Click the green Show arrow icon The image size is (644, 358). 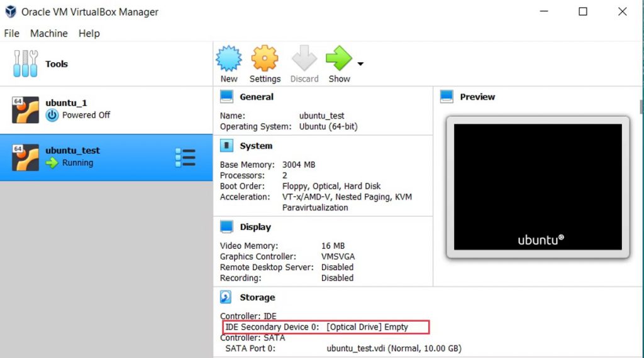pos(339,60)
